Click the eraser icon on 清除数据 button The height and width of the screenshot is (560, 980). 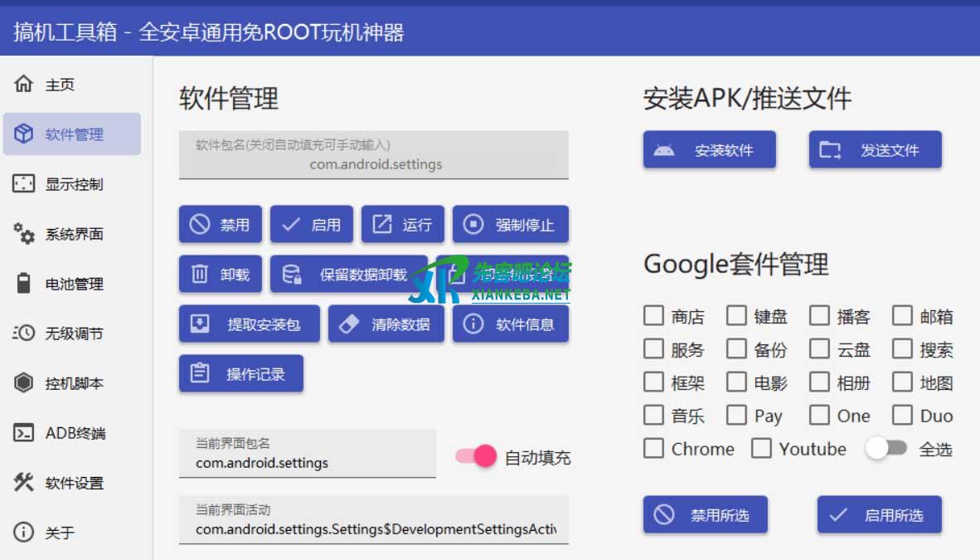click(x=349, y=324)
